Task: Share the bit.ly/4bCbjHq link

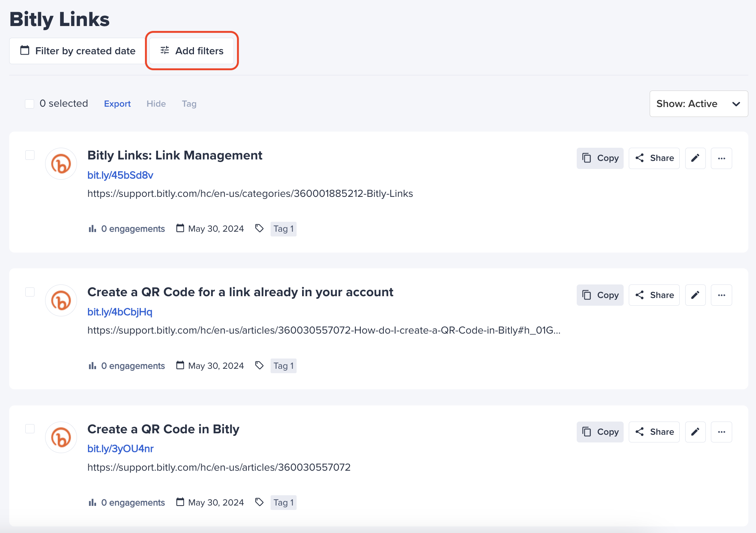Action: point(654,295)
